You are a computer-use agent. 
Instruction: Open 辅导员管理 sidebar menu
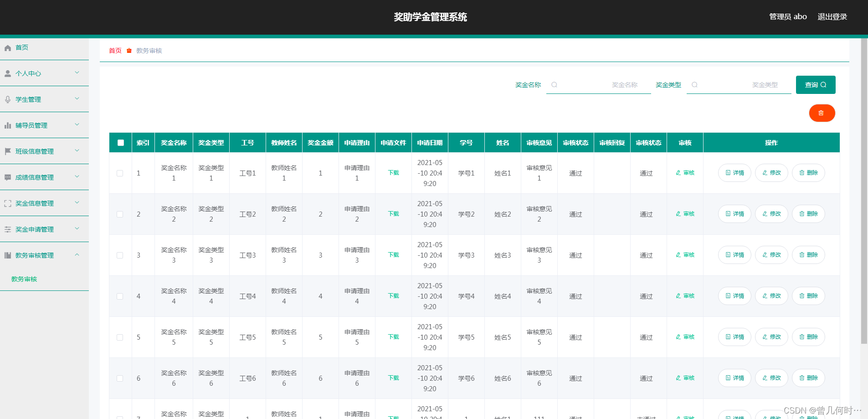[44, 125]
